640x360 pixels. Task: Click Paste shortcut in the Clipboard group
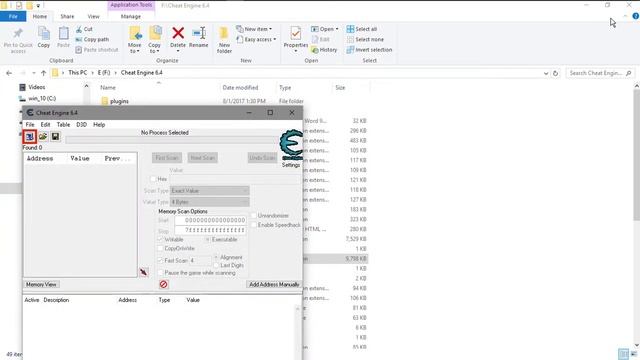pos(97,50)
